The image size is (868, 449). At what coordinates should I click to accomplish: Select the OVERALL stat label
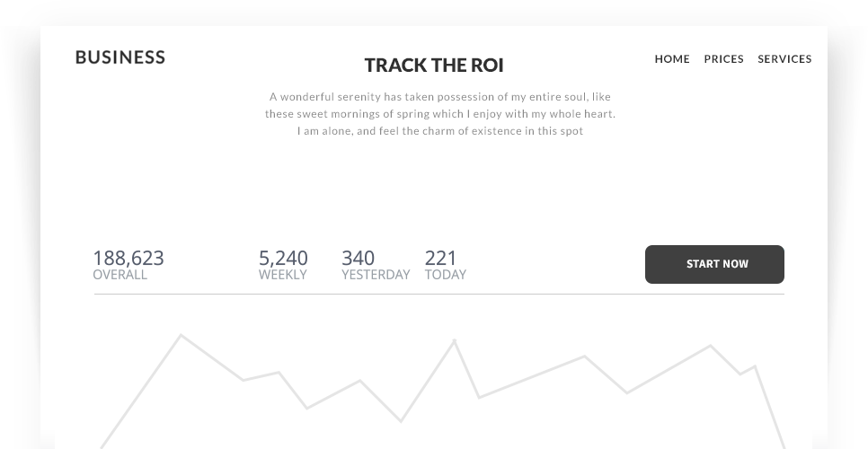(120, 275)
